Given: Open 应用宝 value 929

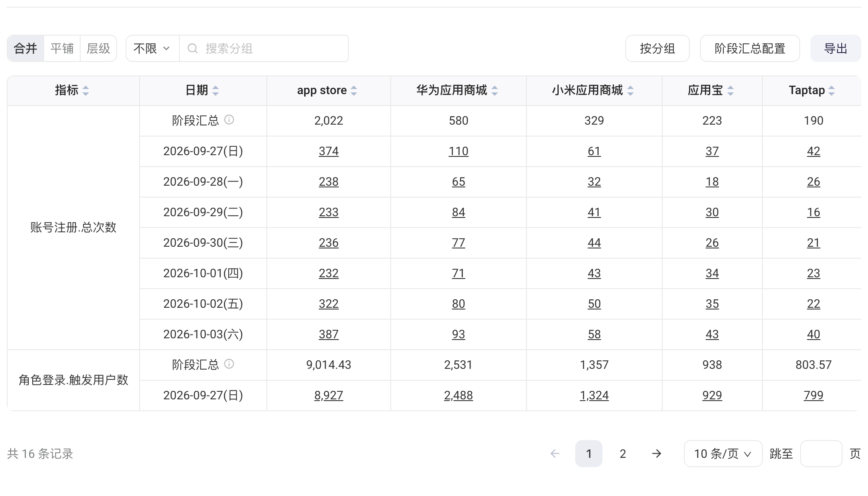Looking at the screenshot, I should pos(712,396).
